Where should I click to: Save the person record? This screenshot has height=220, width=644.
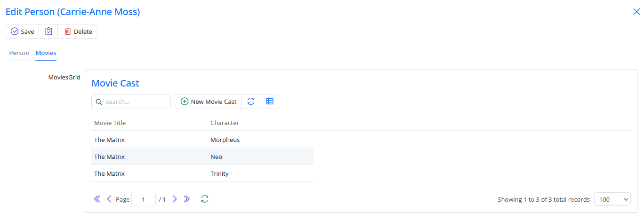[x=22, y=31]
